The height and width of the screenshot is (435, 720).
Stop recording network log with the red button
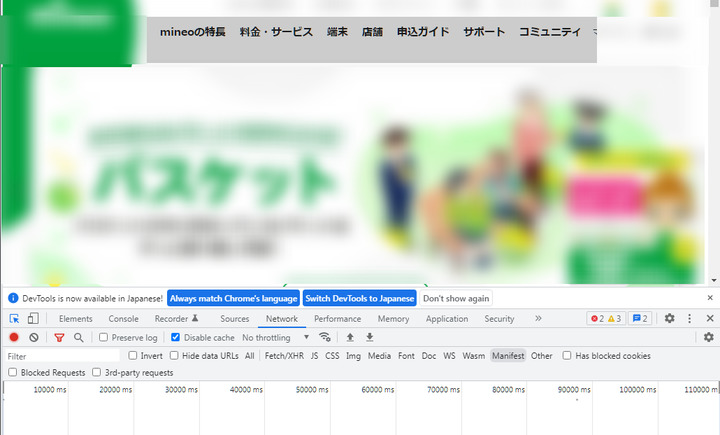click(14, 338)
